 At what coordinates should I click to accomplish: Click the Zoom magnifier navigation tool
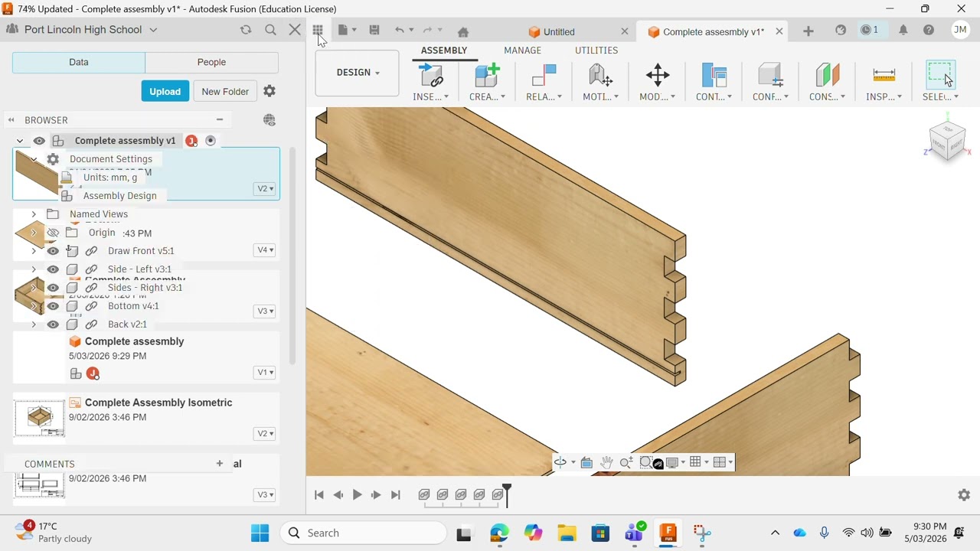(x=626, y=462)
